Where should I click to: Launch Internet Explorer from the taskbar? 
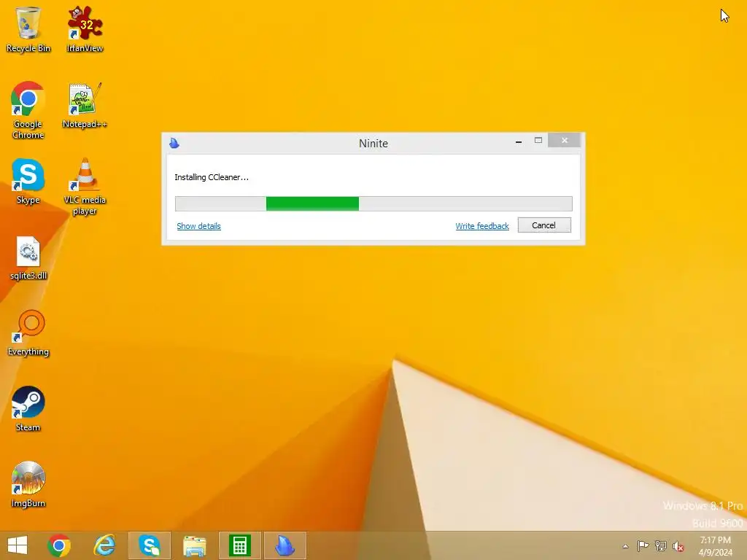click(x=104, y=545)
